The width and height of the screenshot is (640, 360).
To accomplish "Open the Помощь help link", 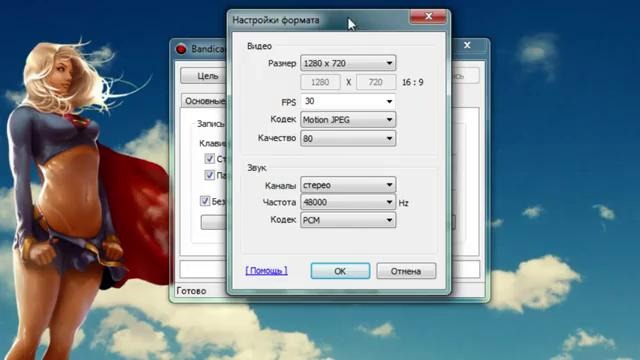I will pos(267,271).
